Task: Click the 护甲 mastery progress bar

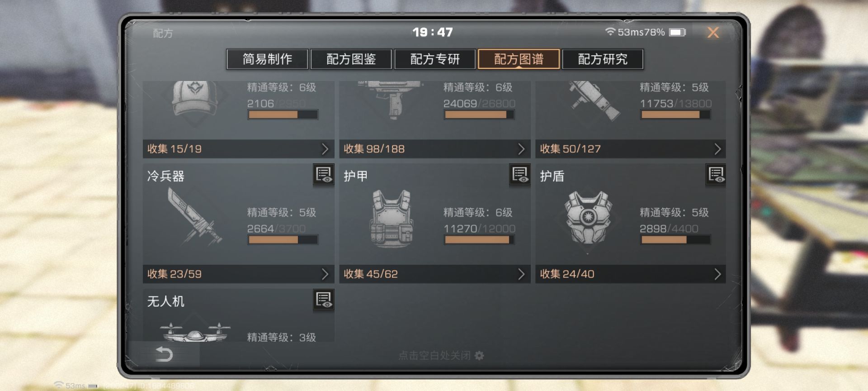Action: (479, 240)
